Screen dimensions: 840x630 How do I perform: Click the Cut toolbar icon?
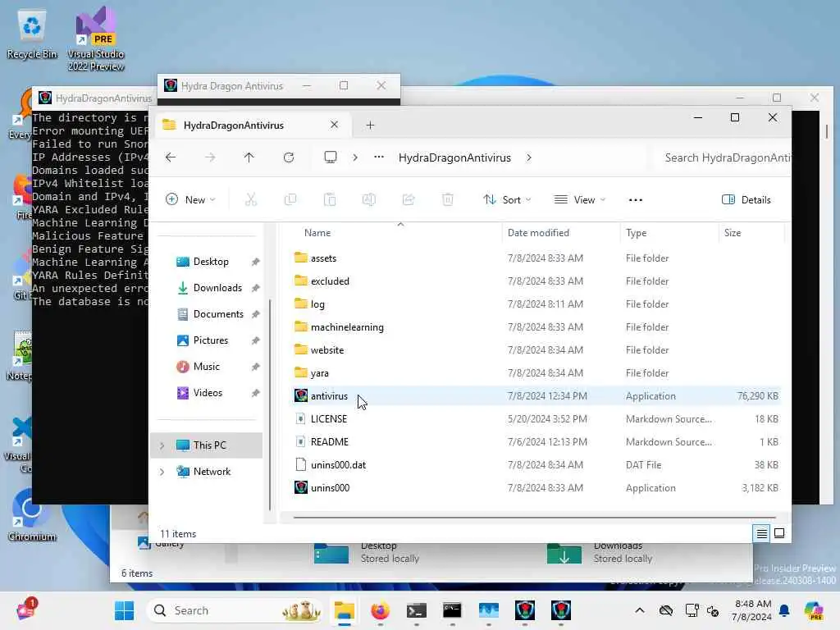251,200
